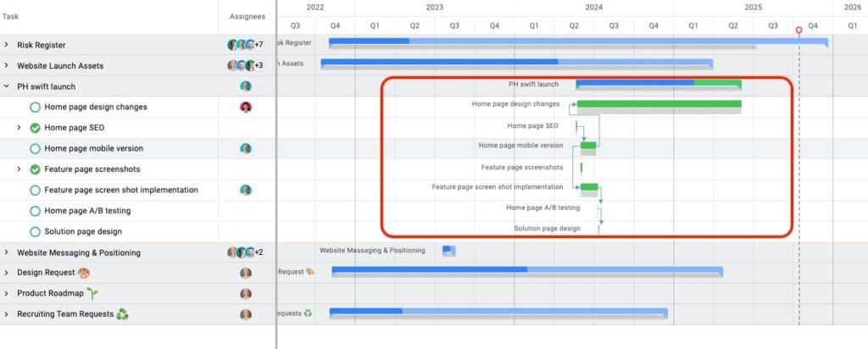Viewport: 868px width, 349px height.
Task: Click 'Solution page design' gantt chart label
Action: [x=547, y=228]
